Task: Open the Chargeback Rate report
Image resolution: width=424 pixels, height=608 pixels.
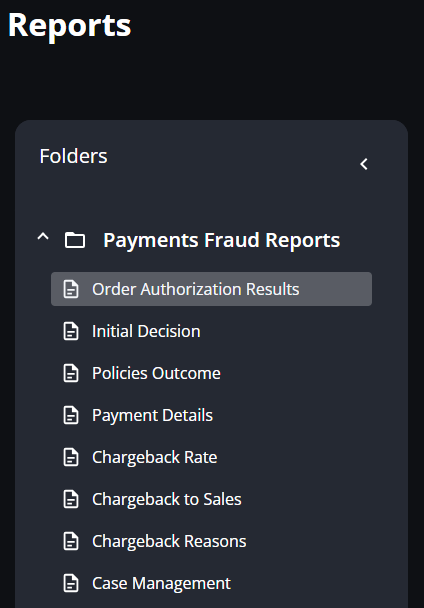Action: coord(154,457)
